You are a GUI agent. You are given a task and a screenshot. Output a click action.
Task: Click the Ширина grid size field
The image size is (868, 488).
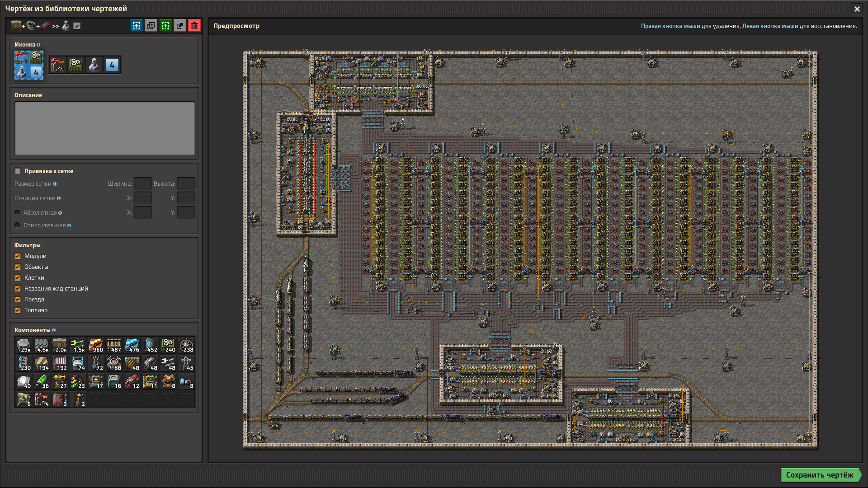tap(143, 183)
